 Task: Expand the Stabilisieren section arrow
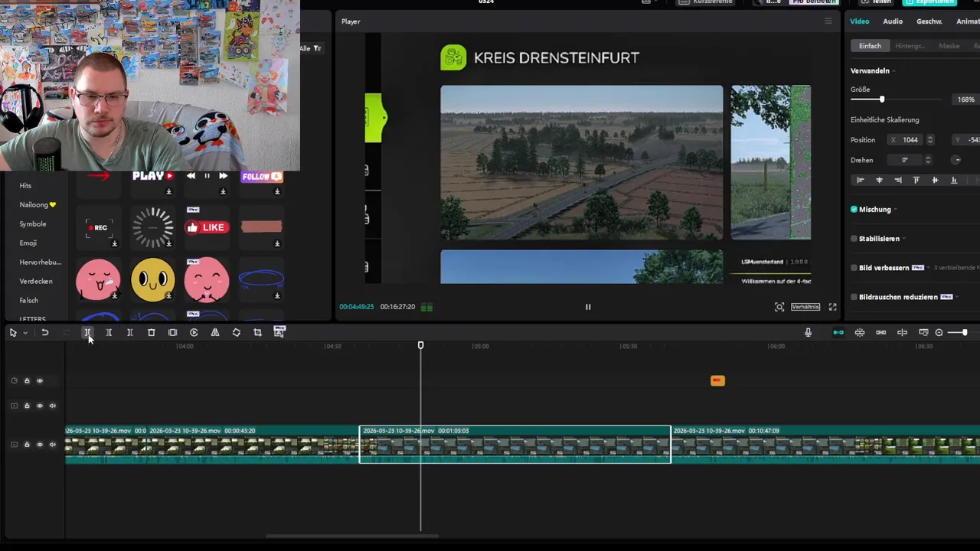(904, 239)
